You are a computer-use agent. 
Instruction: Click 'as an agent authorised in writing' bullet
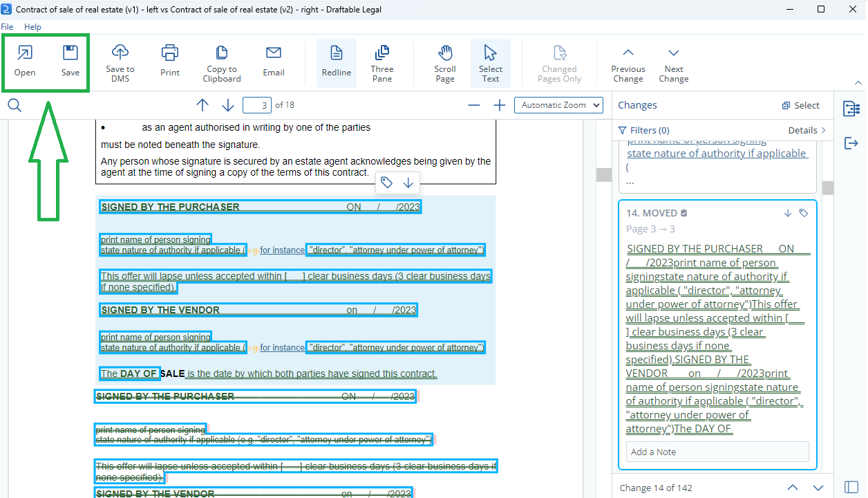(256, 127)
